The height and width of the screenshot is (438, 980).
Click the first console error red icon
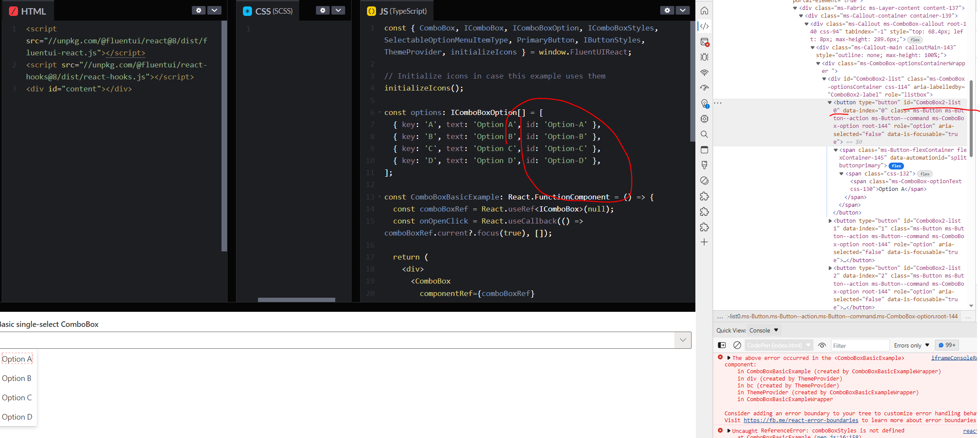720,357
